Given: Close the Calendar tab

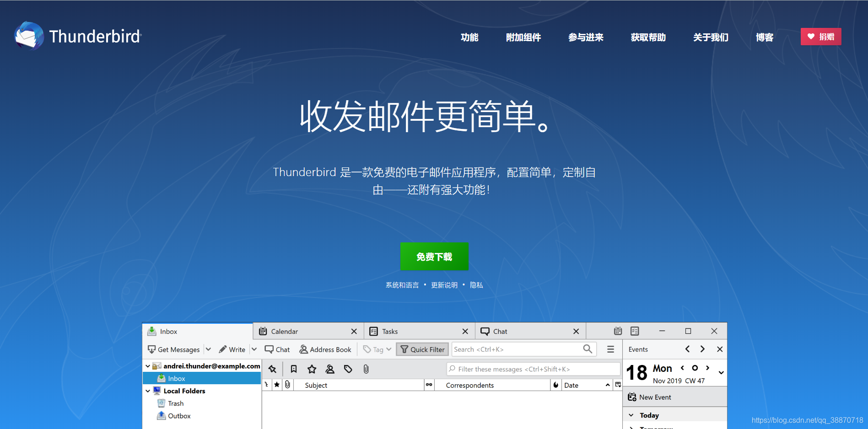Looking at the screenshot, I should tap(354, 331).
